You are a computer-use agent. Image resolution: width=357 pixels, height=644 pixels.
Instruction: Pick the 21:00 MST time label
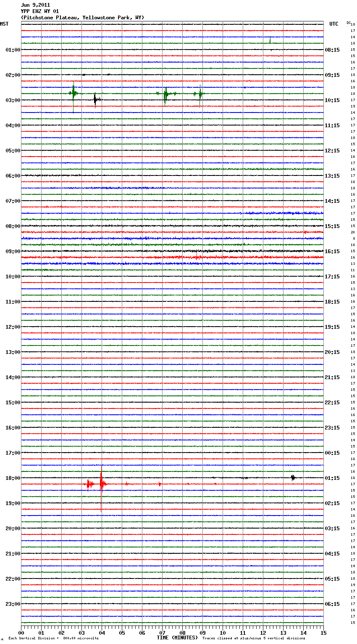13,554
